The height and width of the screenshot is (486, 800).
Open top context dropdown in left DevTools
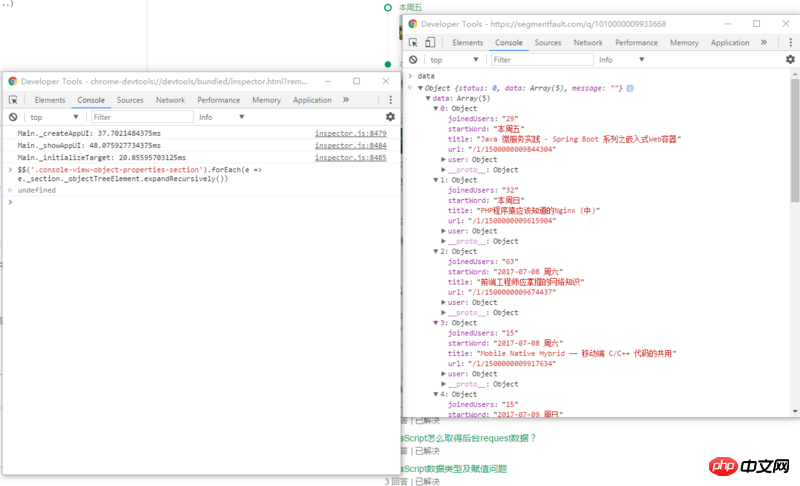point(54,117)
